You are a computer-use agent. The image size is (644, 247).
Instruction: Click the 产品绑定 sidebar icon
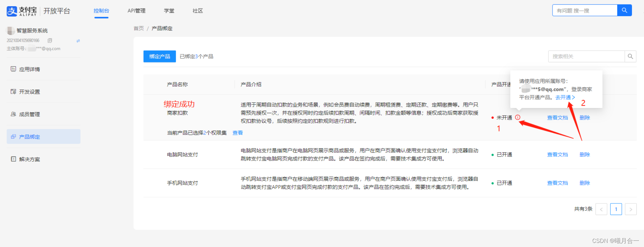(13, 137)
